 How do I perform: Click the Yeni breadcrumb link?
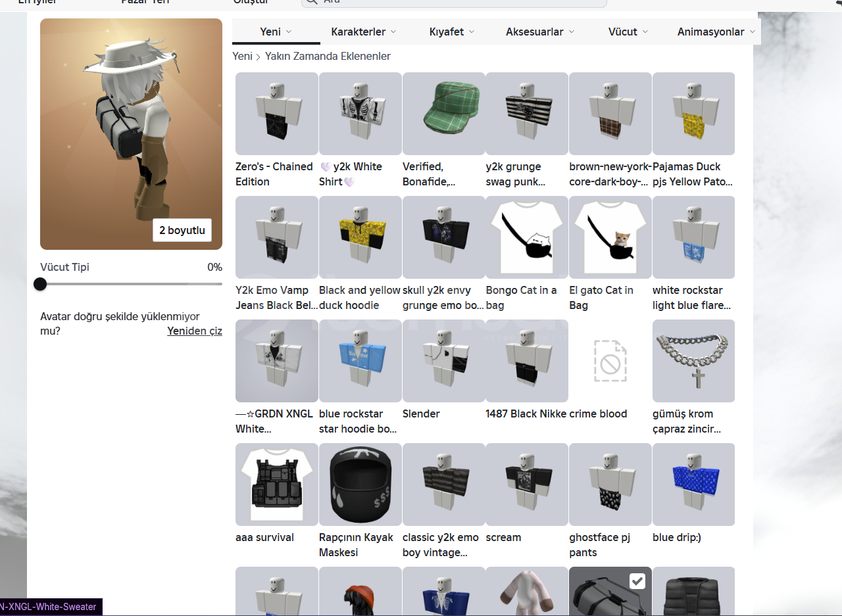[x=242, y=57]
